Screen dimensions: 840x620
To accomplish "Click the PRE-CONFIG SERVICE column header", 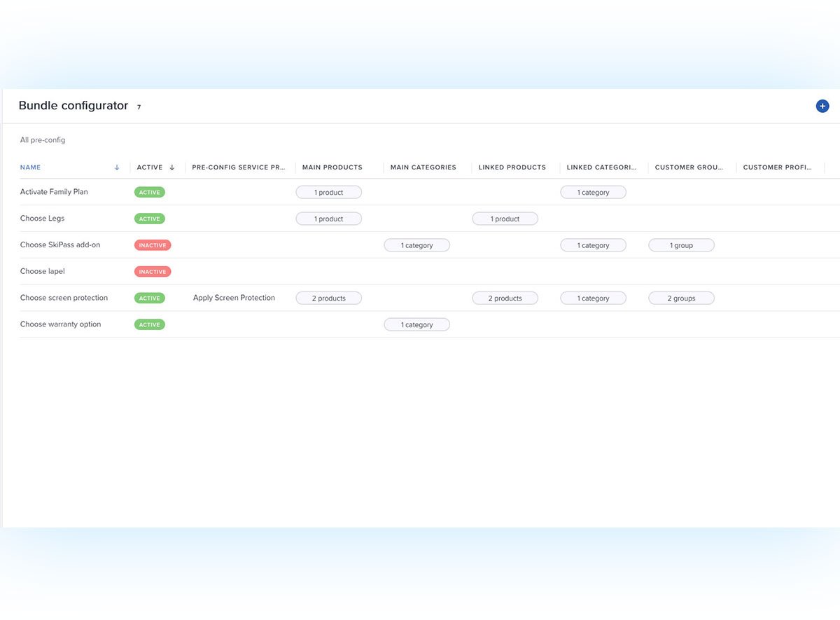I will coord(239,167).
